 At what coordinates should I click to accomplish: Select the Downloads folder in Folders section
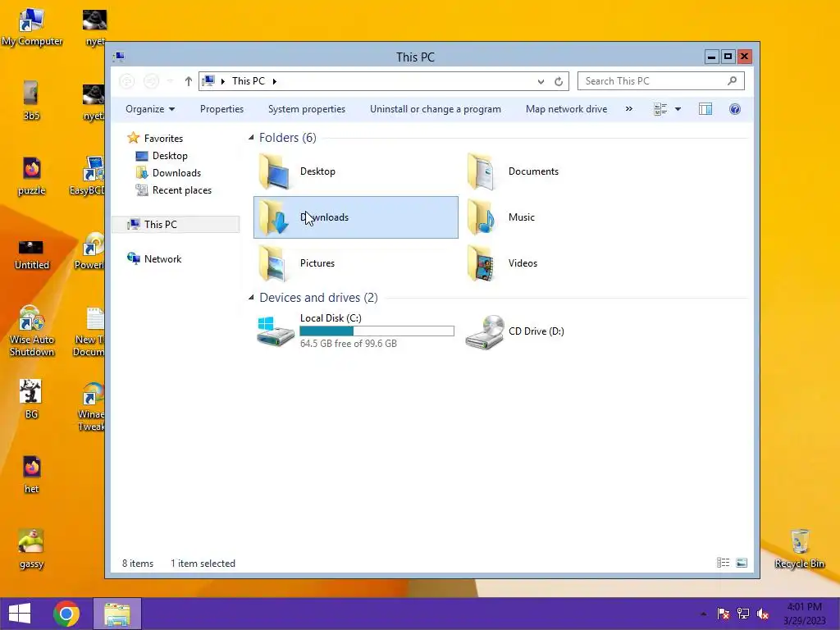356,217
